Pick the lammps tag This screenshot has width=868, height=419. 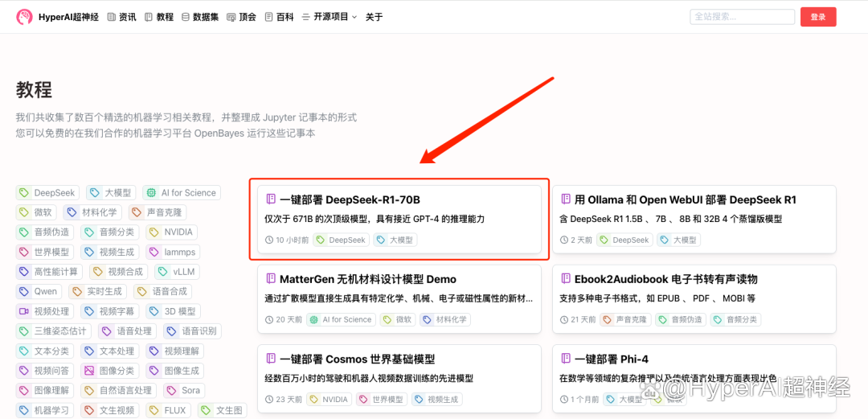pos(174,253)
